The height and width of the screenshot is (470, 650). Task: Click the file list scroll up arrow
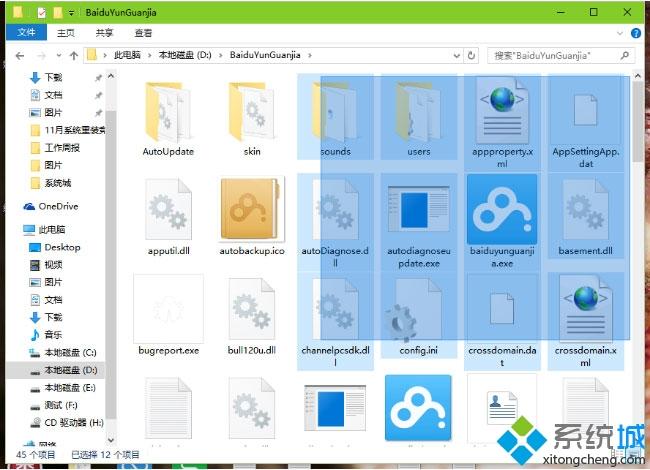point(638,76)
